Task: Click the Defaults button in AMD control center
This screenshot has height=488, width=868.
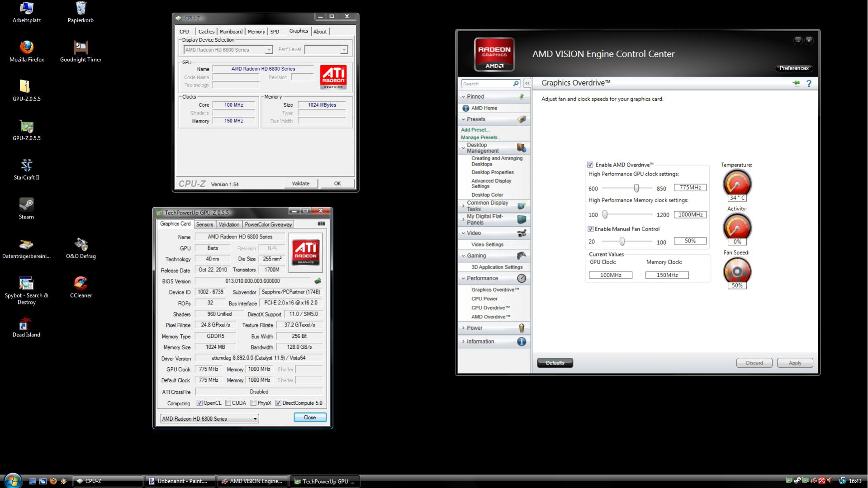Action: coord(555,363)
